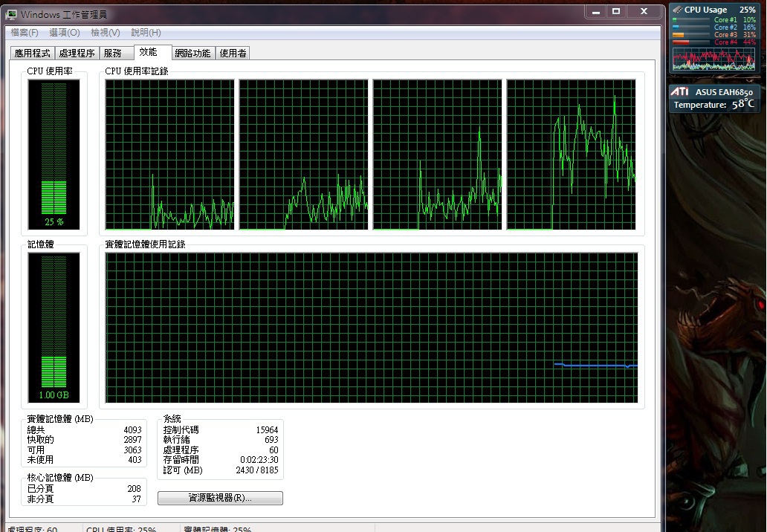Screen dimensions: 767x532
Task: Open the 使用者 tab
Action: click(x=233, y=53)
